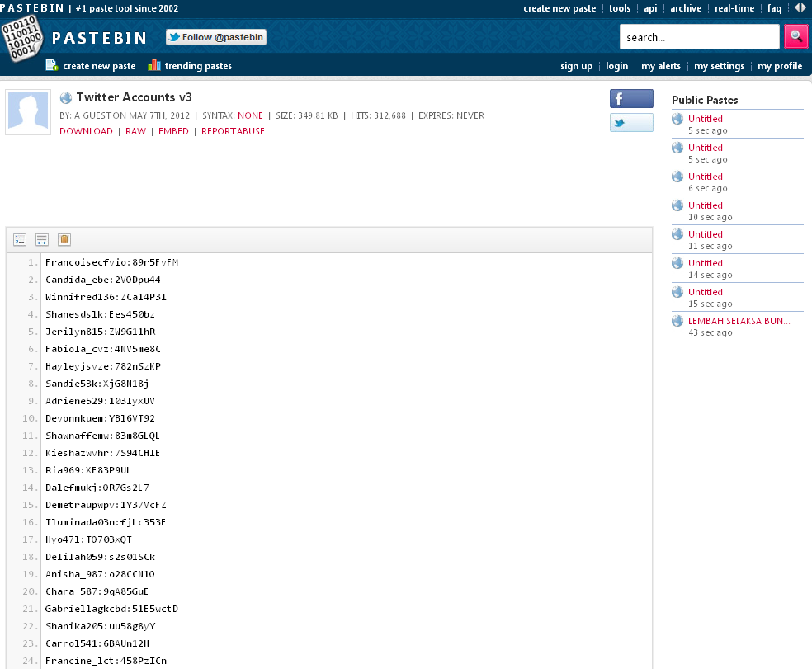This screenshot has width=812, height=669.
Task: Click the guest avatar thumbnail
Action: [28, 112]
